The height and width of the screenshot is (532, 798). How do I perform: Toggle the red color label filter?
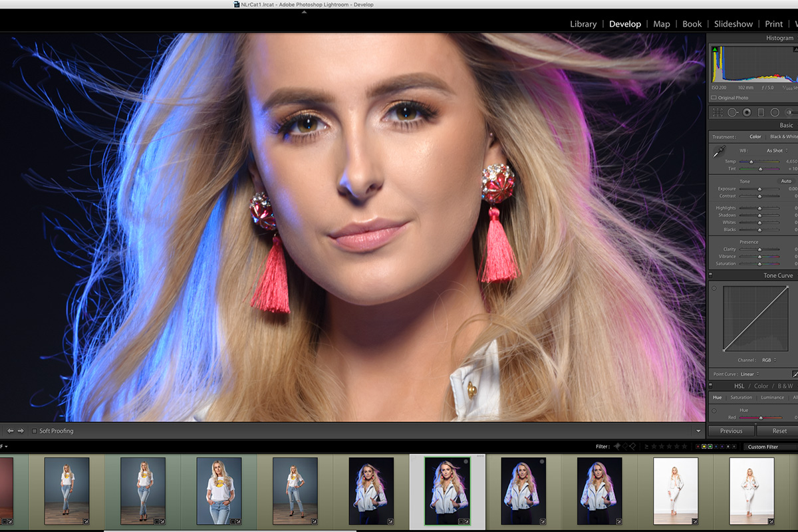(698, 447)
